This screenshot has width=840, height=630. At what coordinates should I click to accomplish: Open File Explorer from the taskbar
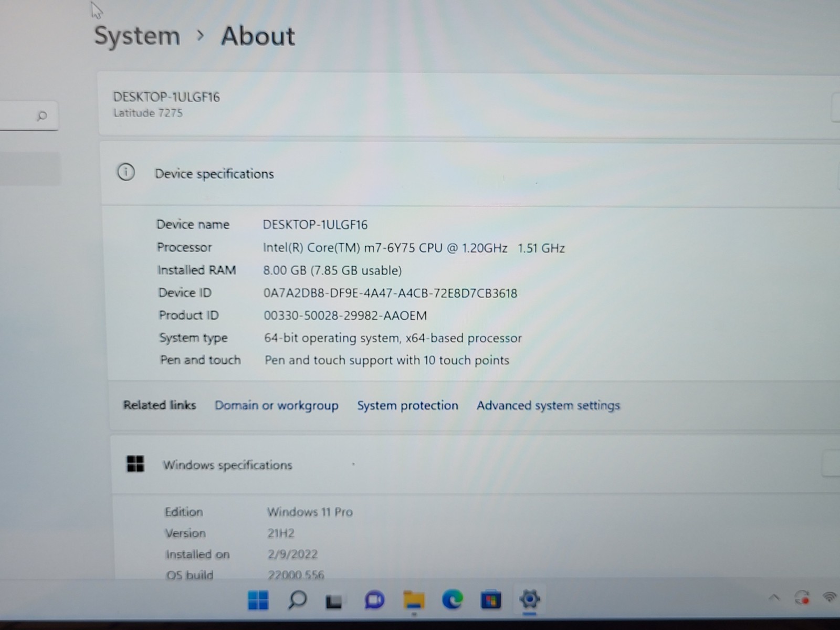414,600
